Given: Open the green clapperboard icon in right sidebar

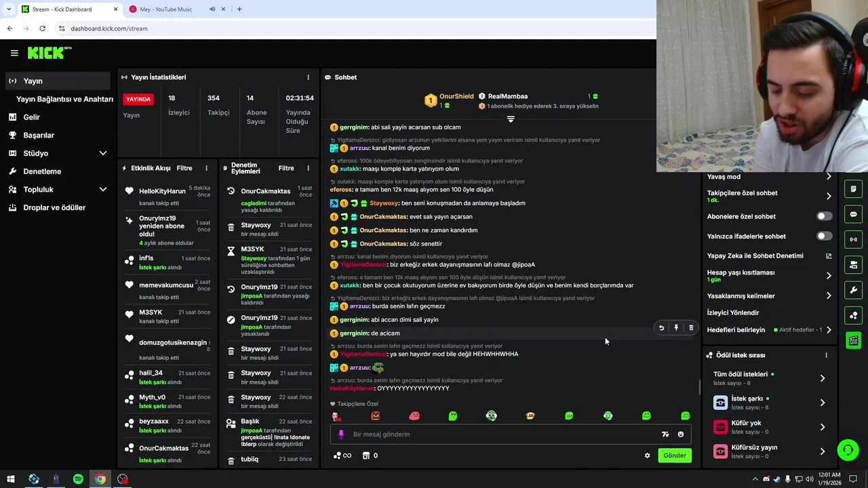Looking at the screenshot, I should point(854,340).
